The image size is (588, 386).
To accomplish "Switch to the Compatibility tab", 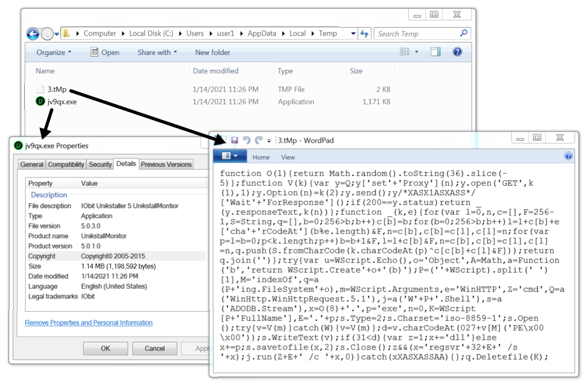I will [x=66, y=164].
